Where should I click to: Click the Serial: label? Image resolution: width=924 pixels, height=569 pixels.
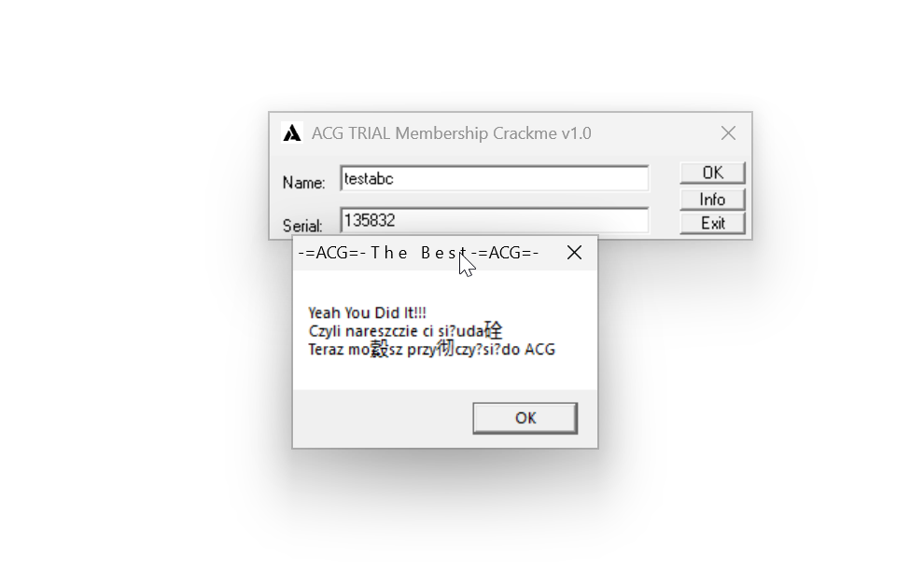click(302, 226)
